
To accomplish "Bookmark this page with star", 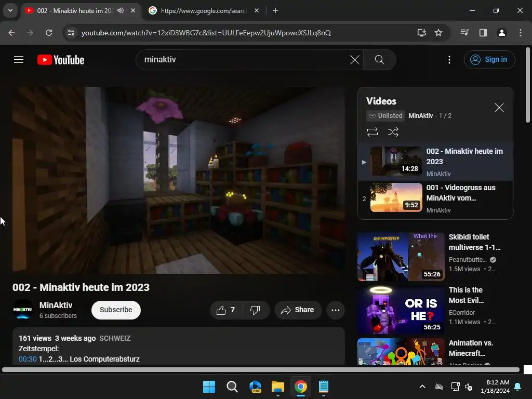I will [x=438, y=33].
